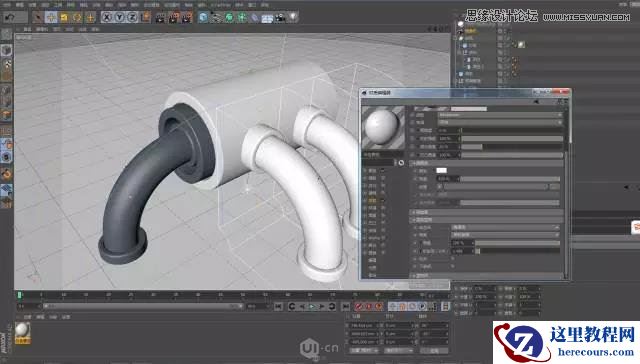The height and width of the screenshot is (364, 640).
Task: Render the active view (first clapperboard)
Action: pos(161,18)
